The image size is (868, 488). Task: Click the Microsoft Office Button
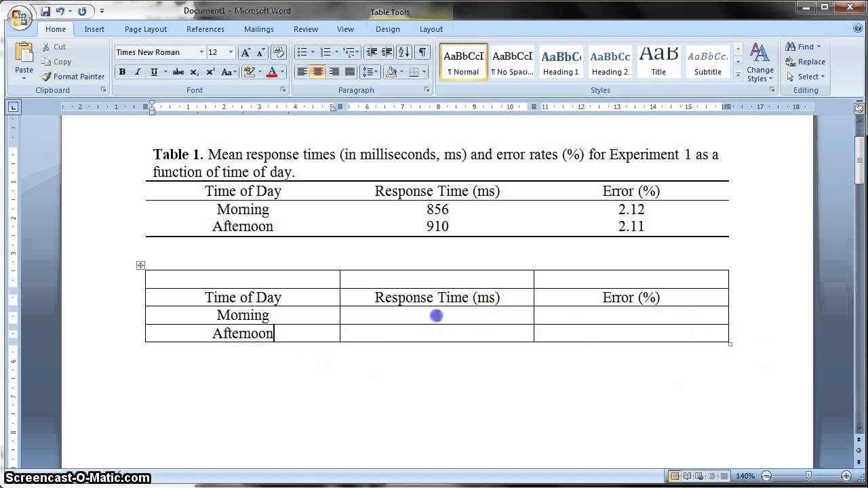(19, 16)
